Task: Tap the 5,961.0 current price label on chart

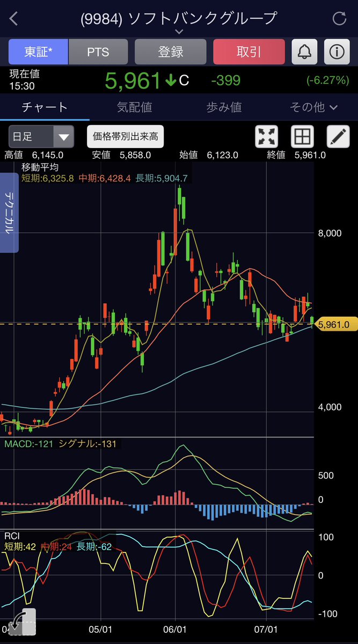Action: 337,324
